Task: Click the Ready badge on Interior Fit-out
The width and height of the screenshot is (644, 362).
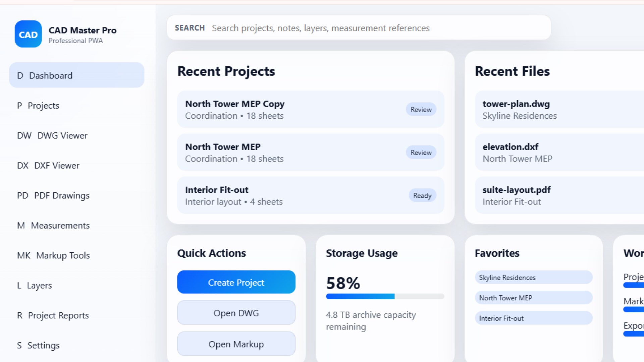Action: tap(422, 195)
